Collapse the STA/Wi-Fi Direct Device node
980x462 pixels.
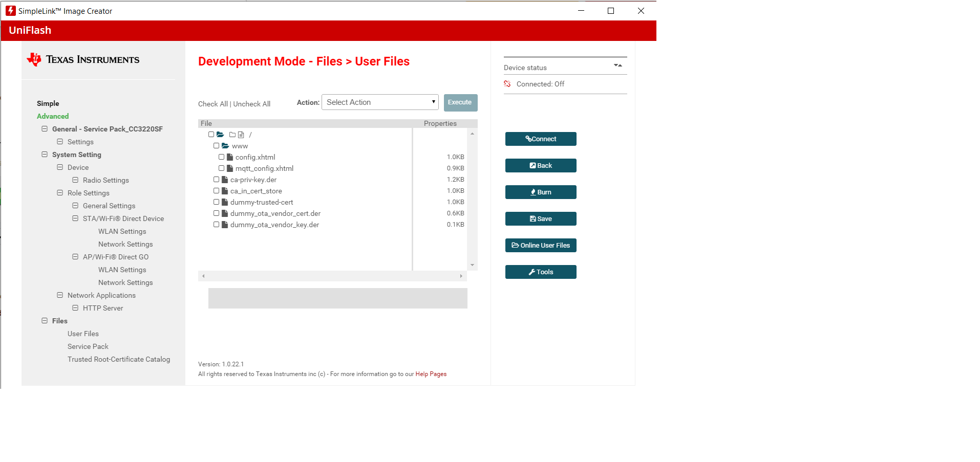click(x=75, y=218)
